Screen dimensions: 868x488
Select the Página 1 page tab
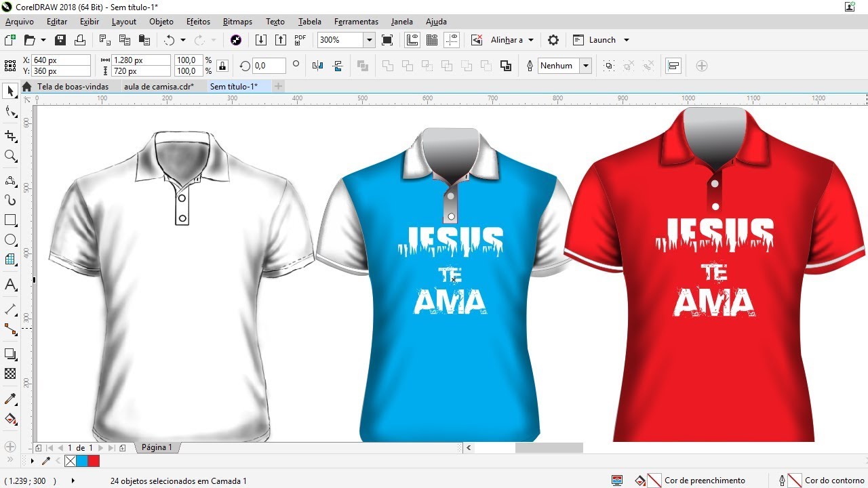[157, 447]
